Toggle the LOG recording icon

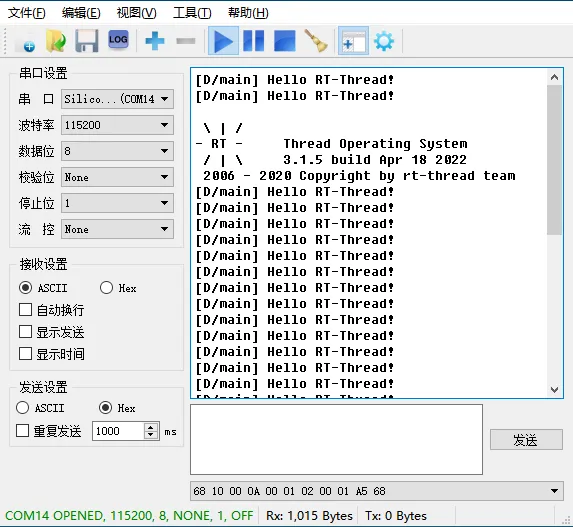pos(118,39)
